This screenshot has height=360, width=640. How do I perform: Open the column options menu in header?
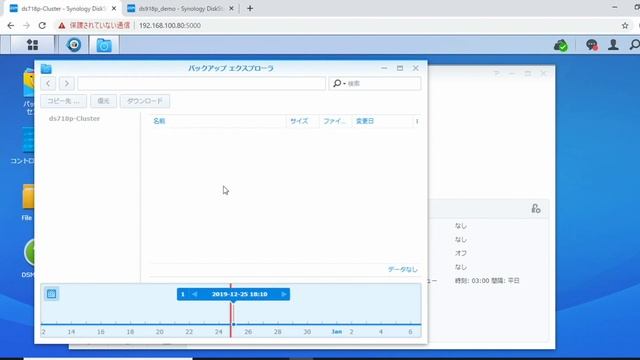pos(417,121)
